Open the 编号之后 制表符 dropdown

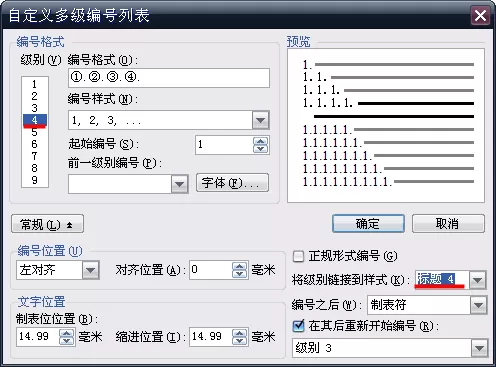(x=479, y=305)
